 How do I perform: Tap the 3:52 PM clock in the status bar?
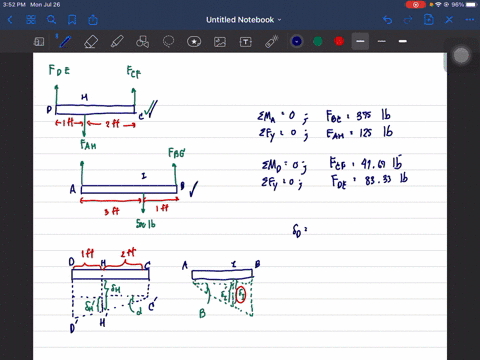(14, 5)
